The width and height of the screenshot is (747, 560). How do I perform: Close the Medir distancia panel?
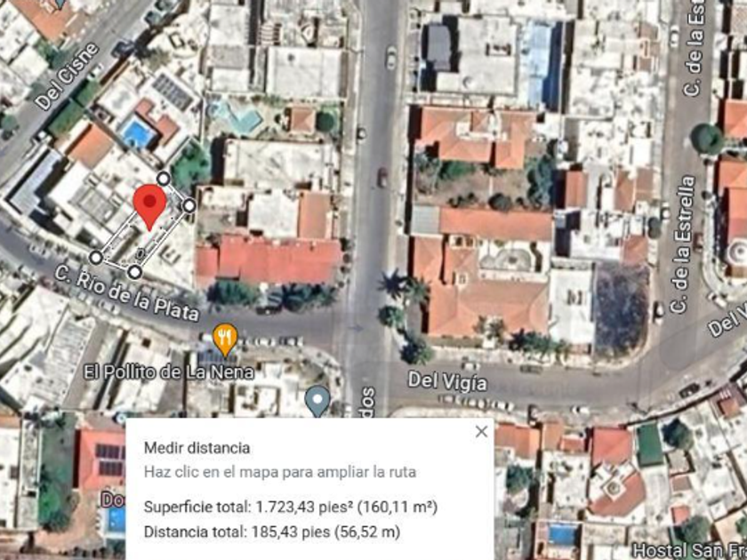coord(482,431)
